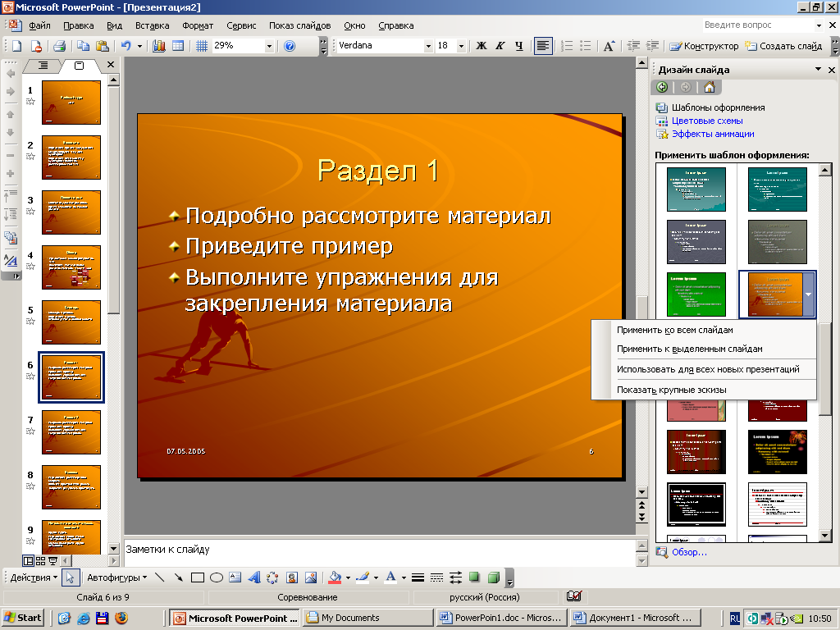Open the font name Verdana dropdown

(x=427, y=46)
